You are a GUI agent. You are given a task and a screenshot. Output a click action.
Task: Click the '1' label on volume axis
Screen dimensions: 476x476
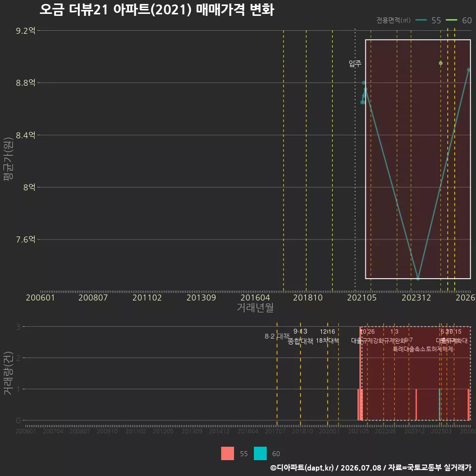tap(18, 389)
